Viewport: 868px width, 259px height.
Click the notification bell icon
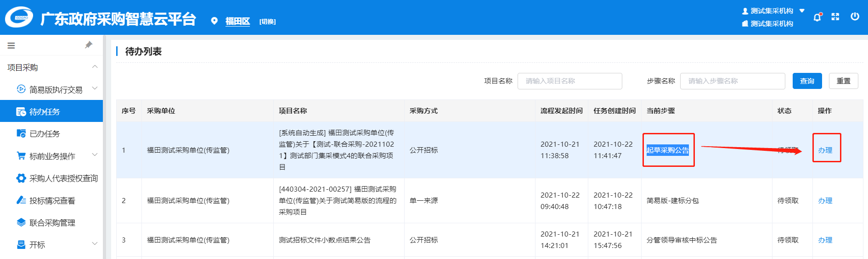(817, 17)
